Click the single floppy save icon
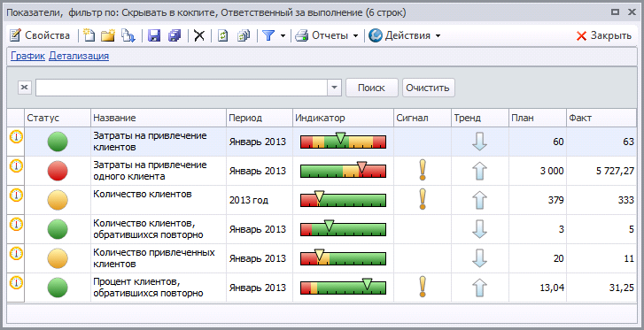644x330 pixels. click(x=154, y=35)
